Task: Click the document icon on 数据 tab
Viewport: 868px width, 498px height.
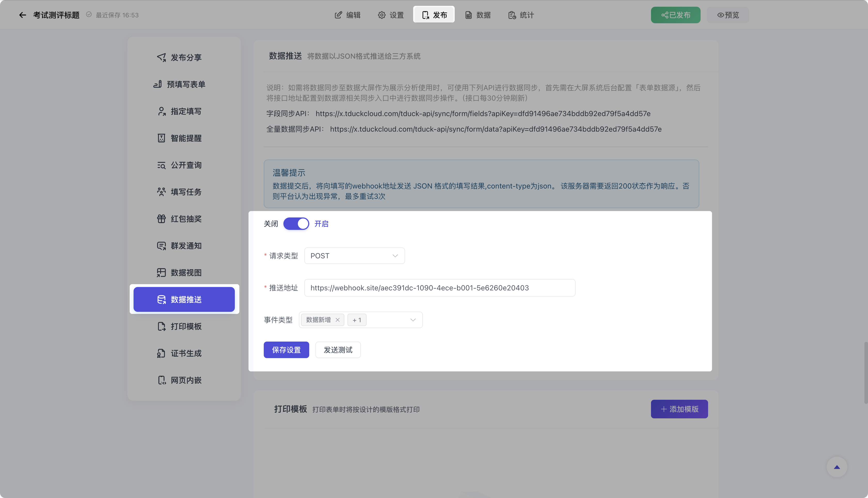Action: click(x=469, y=15)
